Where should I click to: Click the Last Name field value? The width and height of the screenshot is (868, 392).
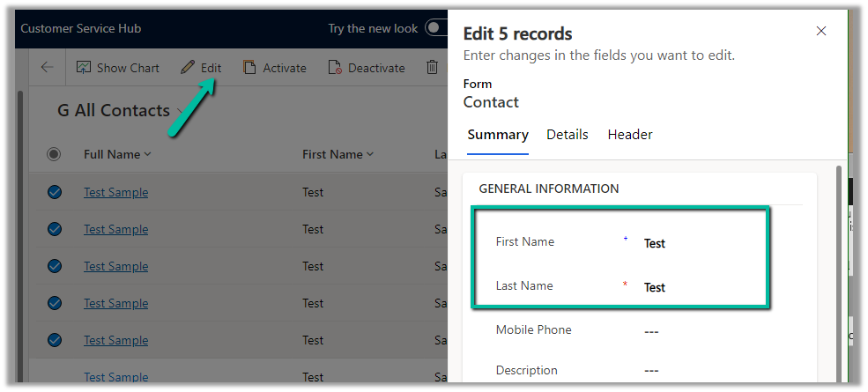[655, 287]
